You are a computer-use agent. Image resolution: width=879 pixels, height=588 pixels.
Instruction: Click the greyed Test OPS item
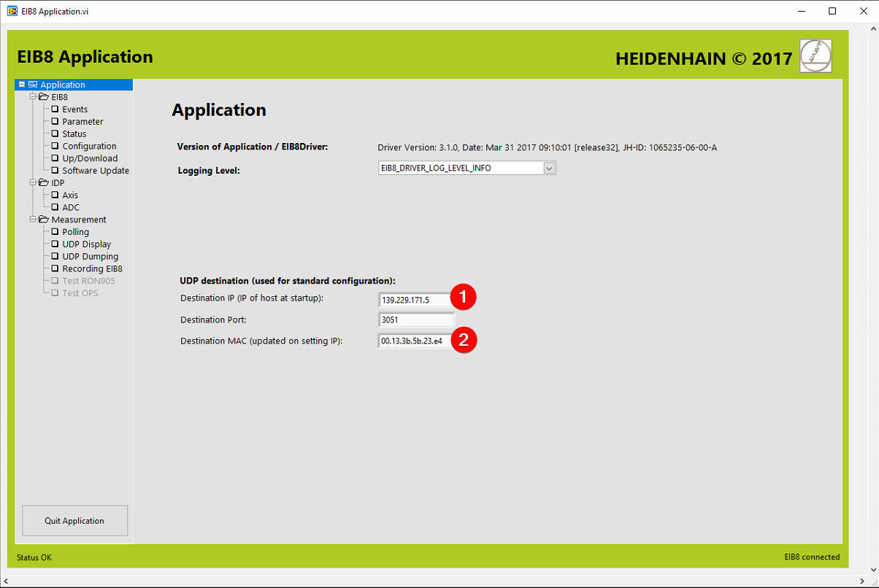[80, 293]
